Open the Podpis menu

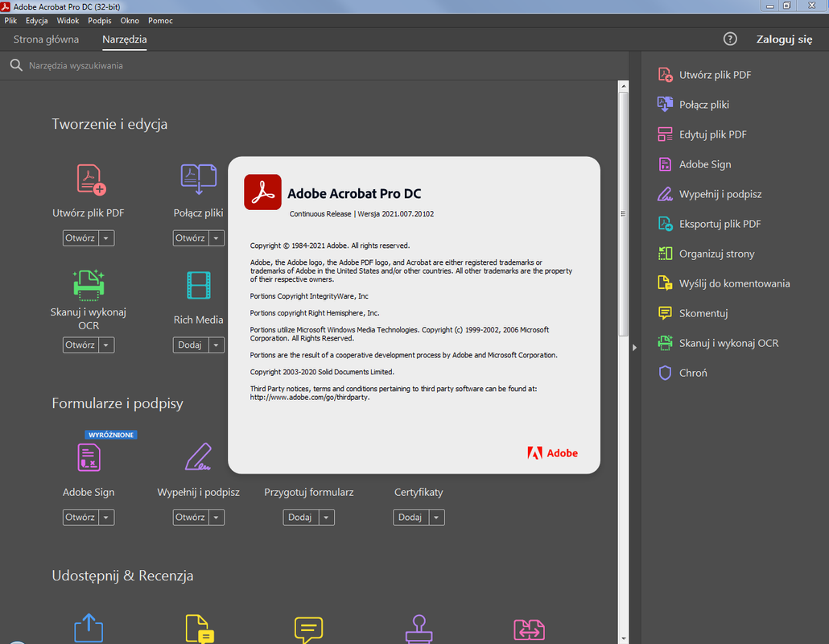tap(99, 21)
